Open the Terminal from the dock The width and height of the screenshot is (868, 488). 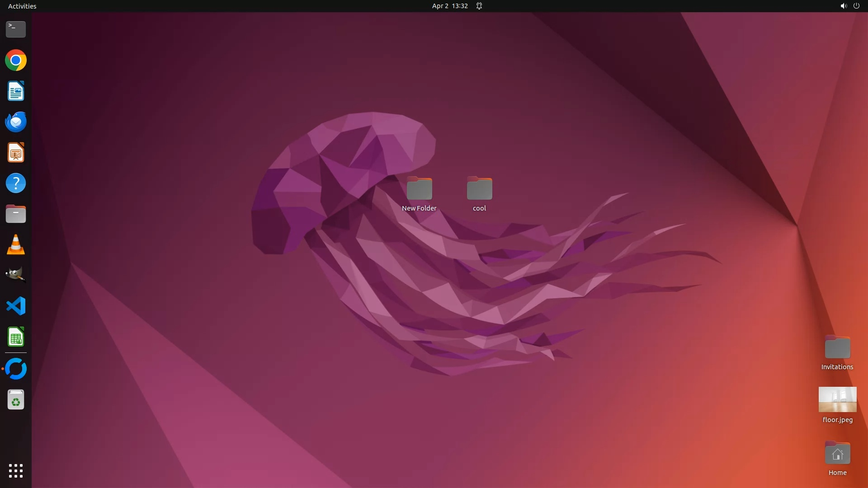click(16, 29)
